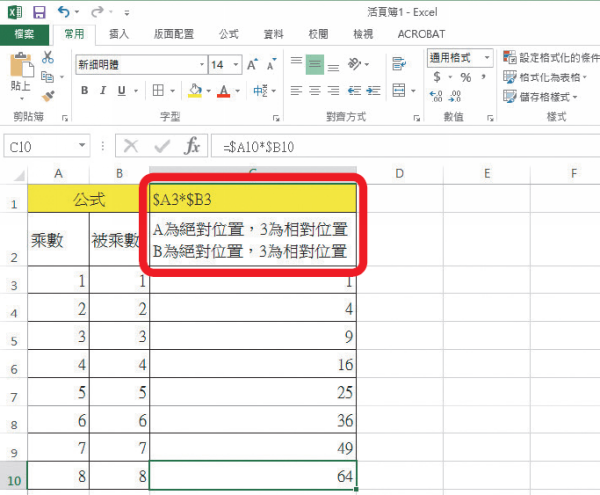
Task: Click the Redo arrow icon
Action: coord(97,12)
